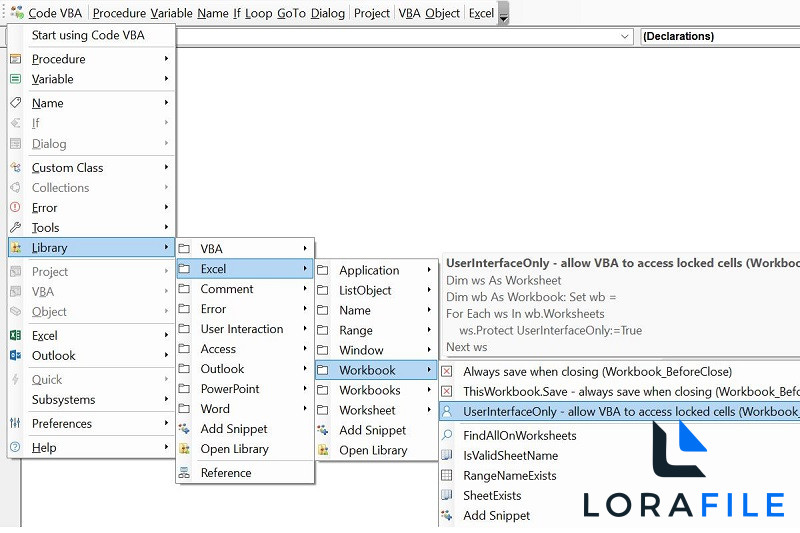Open the Project toolbar menu
800x533 pixels.
pos(371,13)
